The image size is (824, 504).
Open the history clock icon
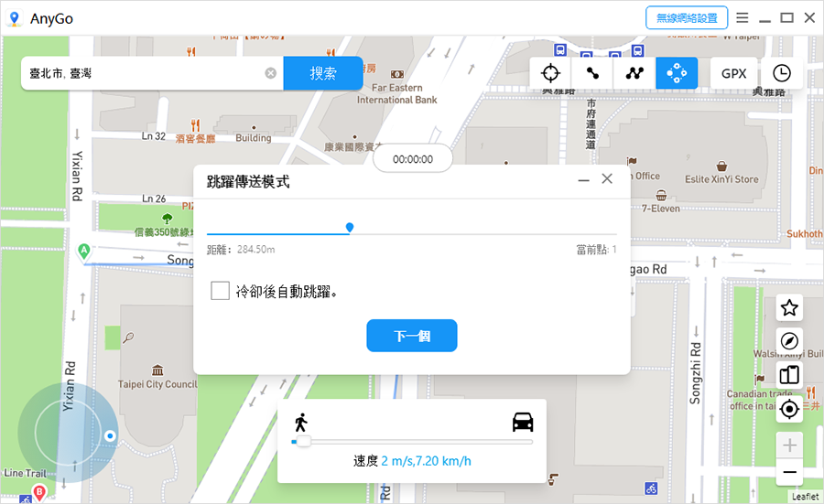coord(781,73)
